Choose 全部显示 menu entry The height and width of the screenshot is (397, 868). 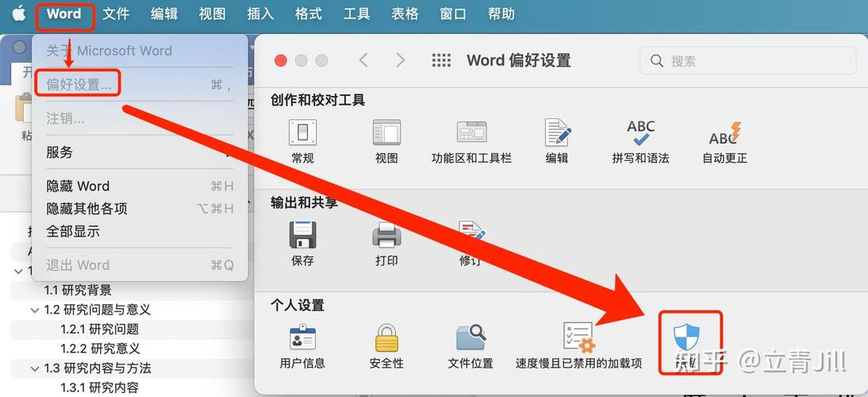(140, 231)
